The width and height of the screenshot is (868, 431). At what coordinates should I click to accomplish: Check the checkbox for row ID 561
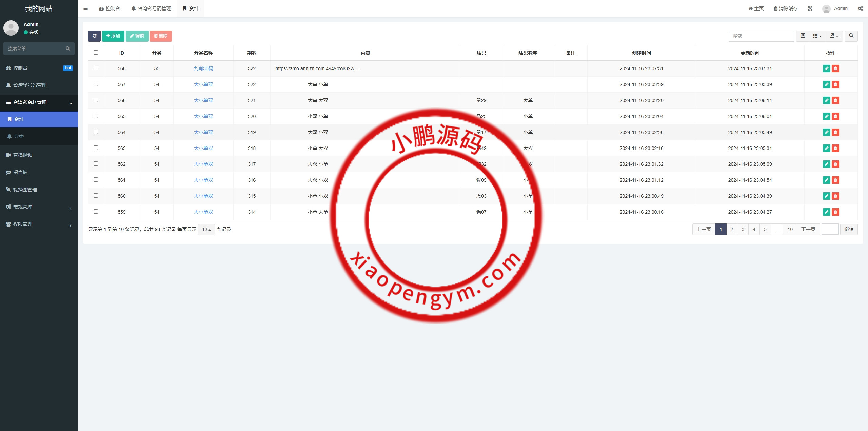96,180
